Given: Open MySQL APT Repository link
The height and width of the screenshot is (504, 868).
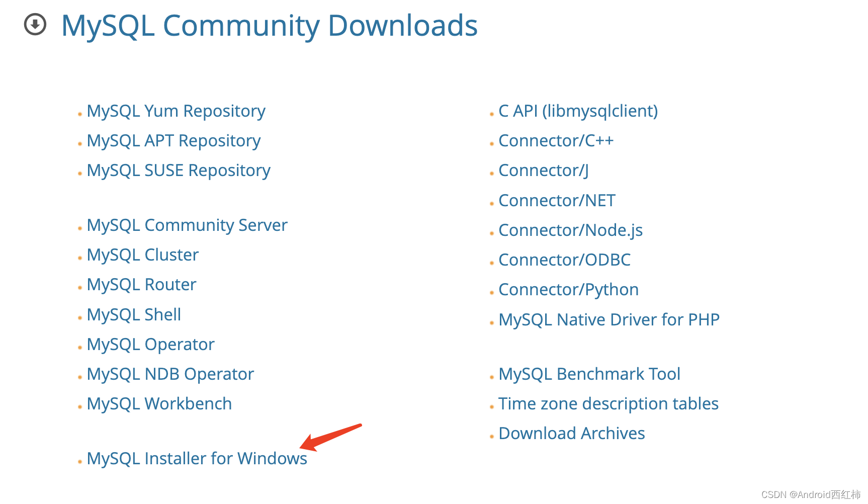Looking at the screenshot, I should [x=173, y=141].
